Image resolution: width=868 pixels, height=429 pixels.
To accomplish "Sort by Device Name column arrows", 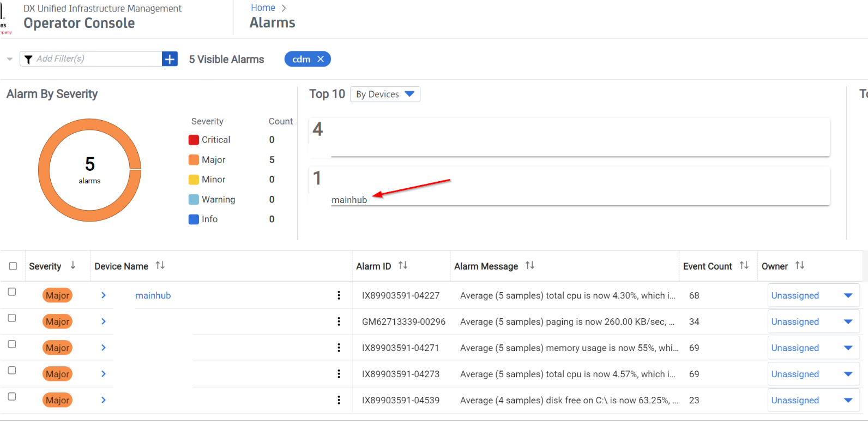I will tap(160, 265).
